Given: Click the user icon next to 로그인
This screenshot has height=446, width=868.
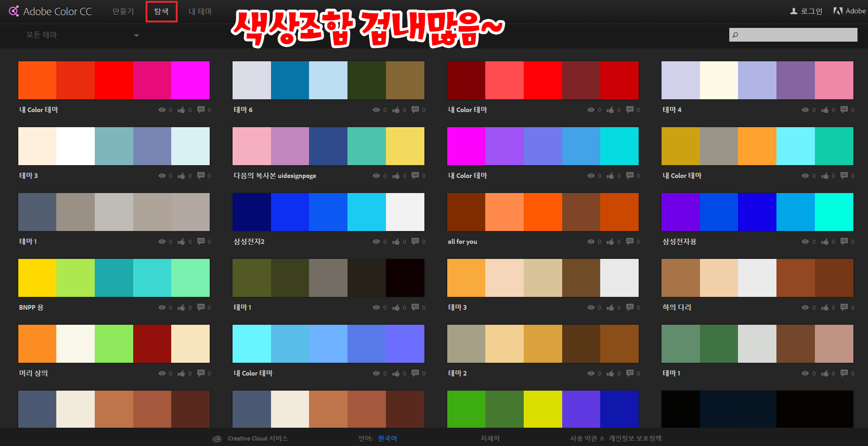Looking at the screenshot, I should 793,11.
